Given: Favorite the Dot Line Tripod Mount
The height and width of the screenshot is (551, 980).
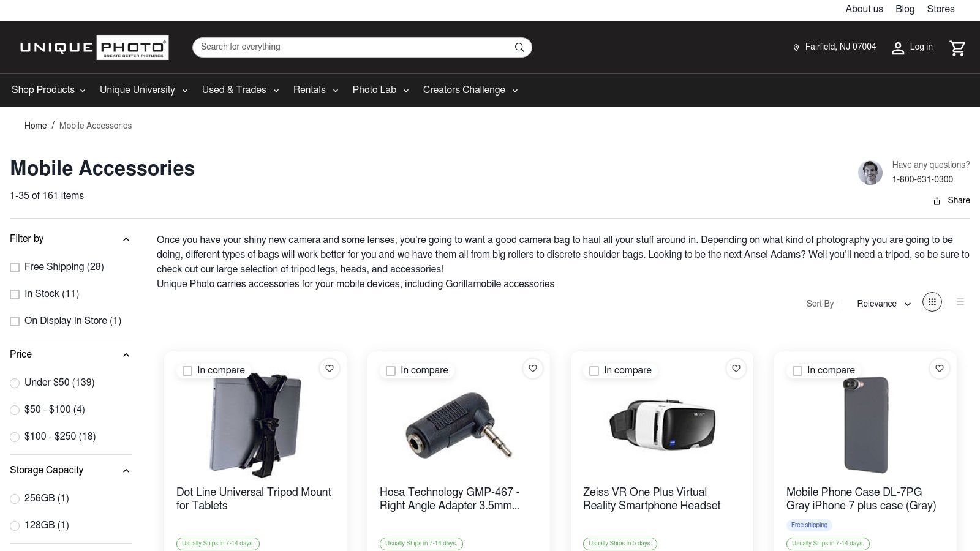Looking at the screenshot, I should point(330,369).
